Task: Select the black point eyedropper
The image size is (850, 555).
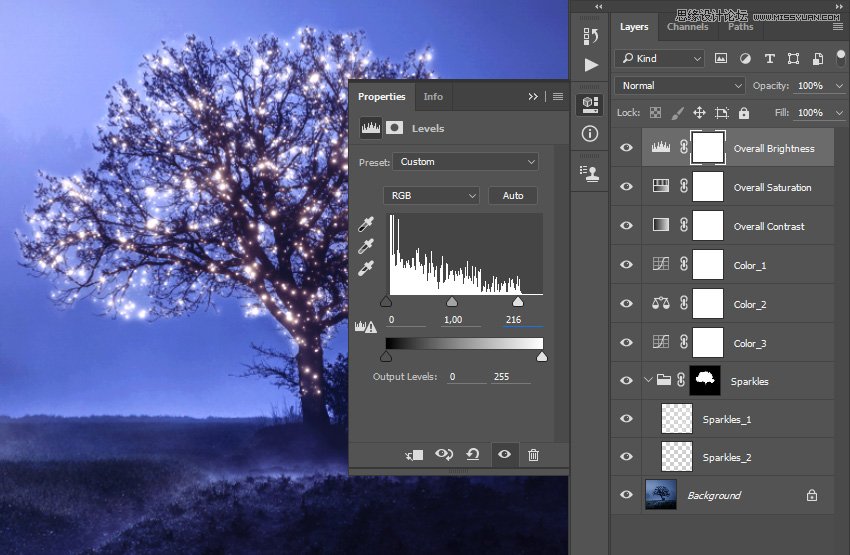Action: pyautogui.click(x=366, y=226)
